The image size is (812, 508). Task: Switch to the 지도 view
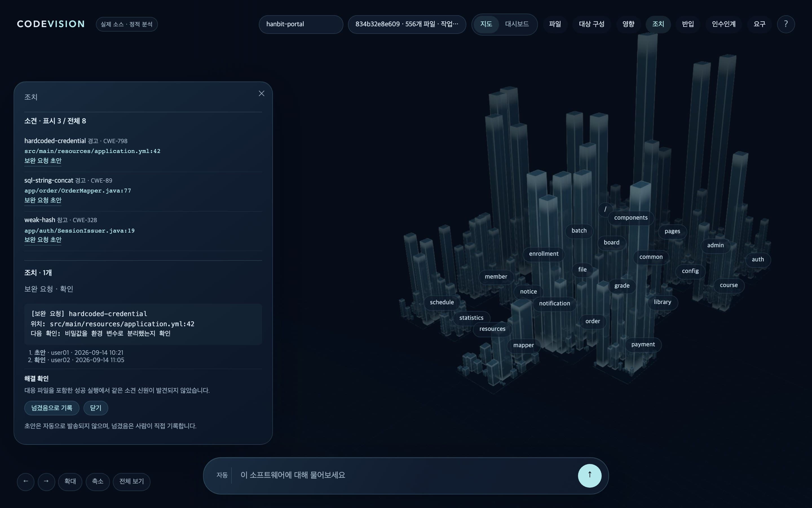(486, 24)
